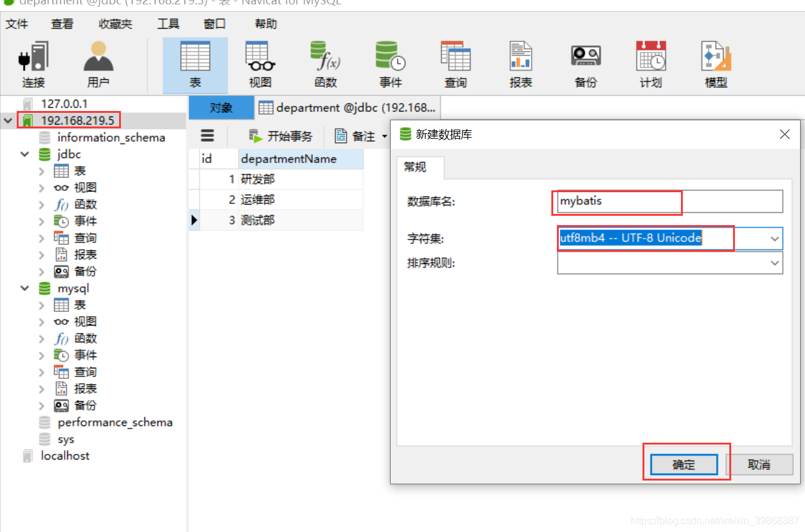Select the 研发部 cell

click(x=301, y=179)
